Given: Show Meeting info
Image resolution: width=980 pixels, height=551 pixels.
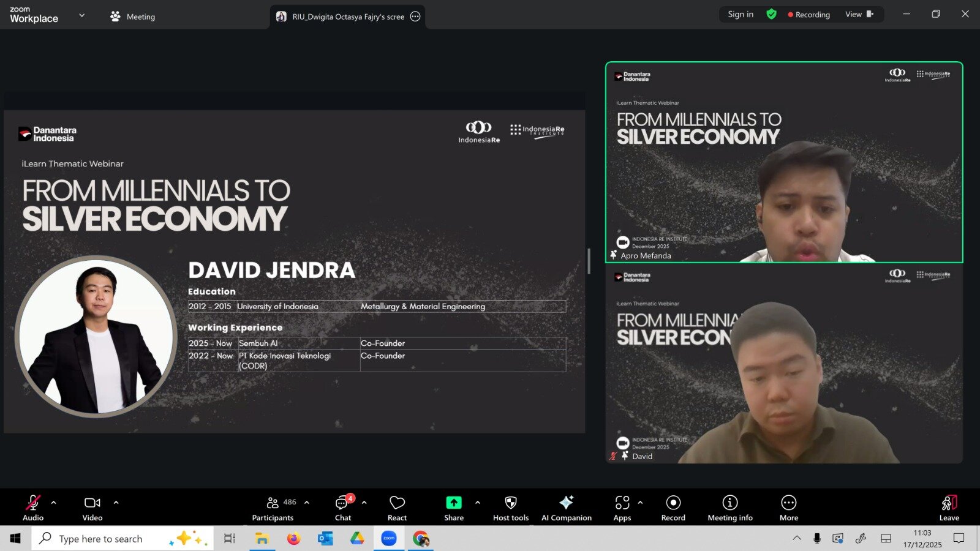Looking at the screenshot, I should pos(729,508).
